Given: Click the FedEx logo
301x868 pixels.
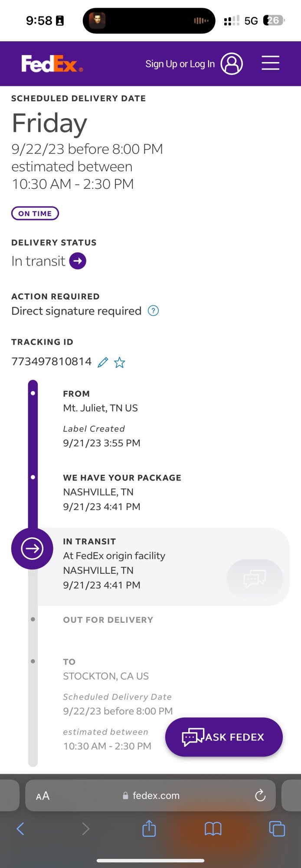Looking at the screenshot, I should 52,64.
